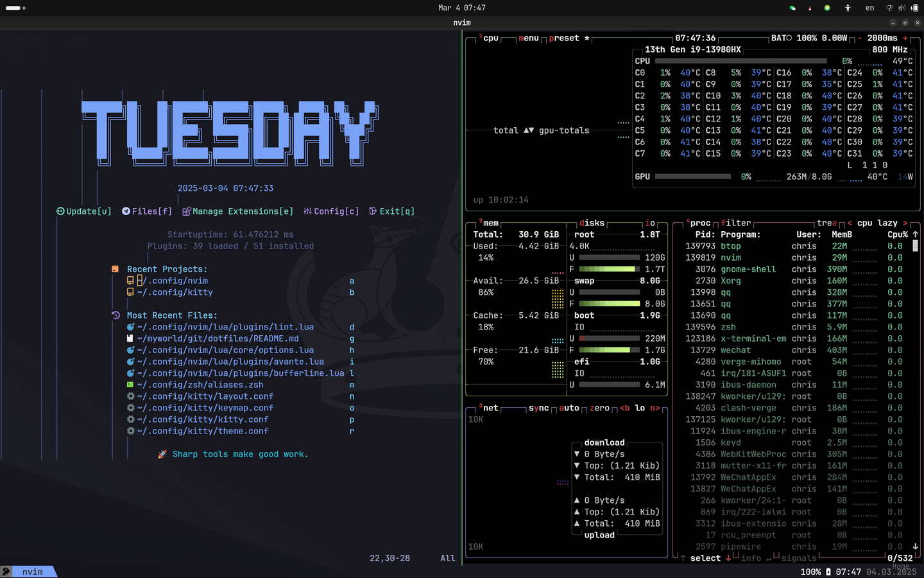The height and width of the screenshot is (578, 924).
Task: Click the zsh icon beside aliases.zsh
Action: tap(130, 385)
